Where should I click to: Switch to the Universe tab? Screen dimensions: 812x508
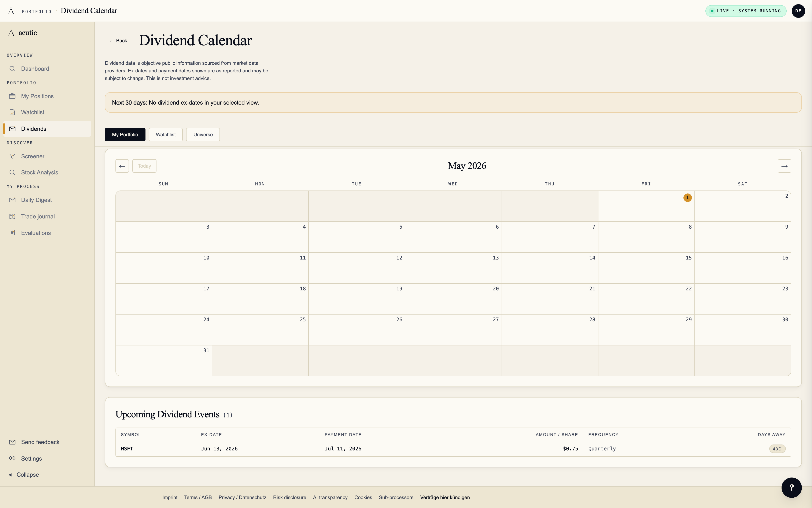coord(203,134)
